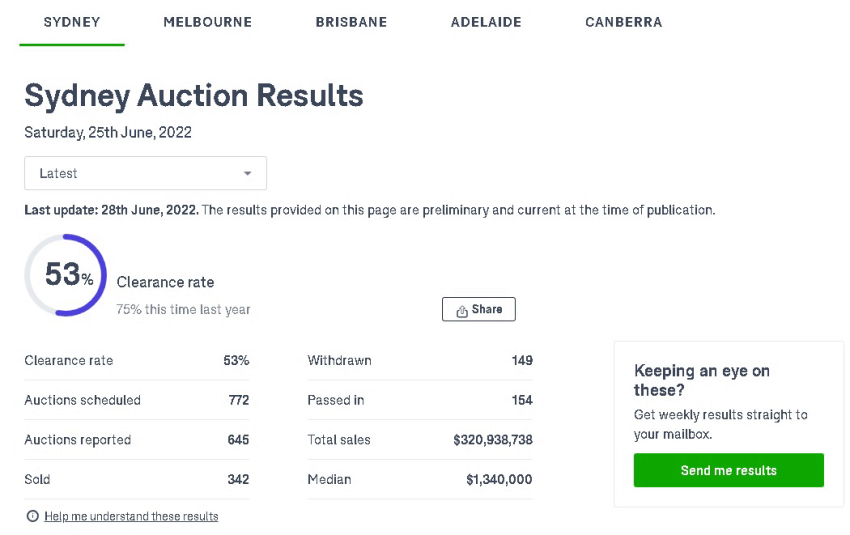Click the 53% clearance rate progress circle
The height and width of the screenshot is (535, 850).
tap(66, 275)
